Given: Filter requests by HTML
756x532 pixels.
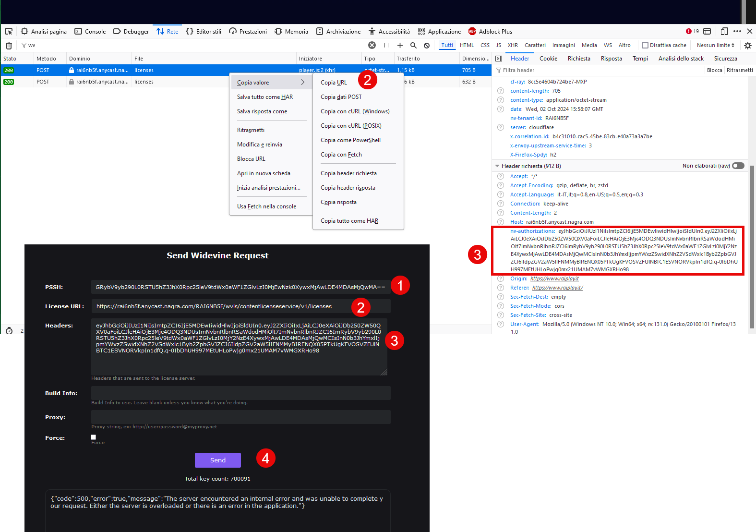Looking at the screenshot, I should [x=467, y=45].
